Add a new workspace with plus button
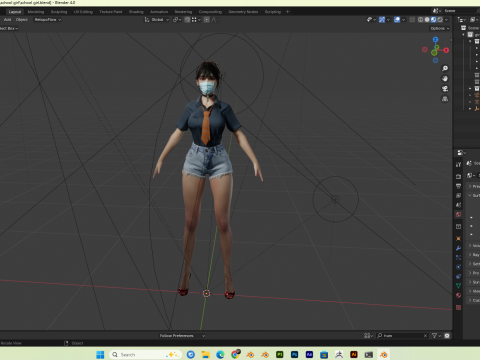Image resolution: width=480 pixels, height=360 pixels. click(287, 12)
